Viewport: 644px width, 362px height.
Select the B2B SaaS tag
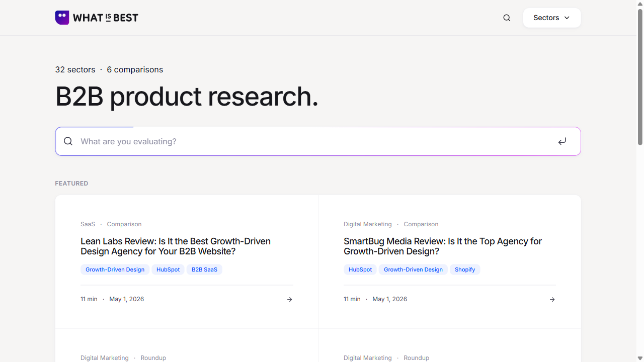click(204, 269)
